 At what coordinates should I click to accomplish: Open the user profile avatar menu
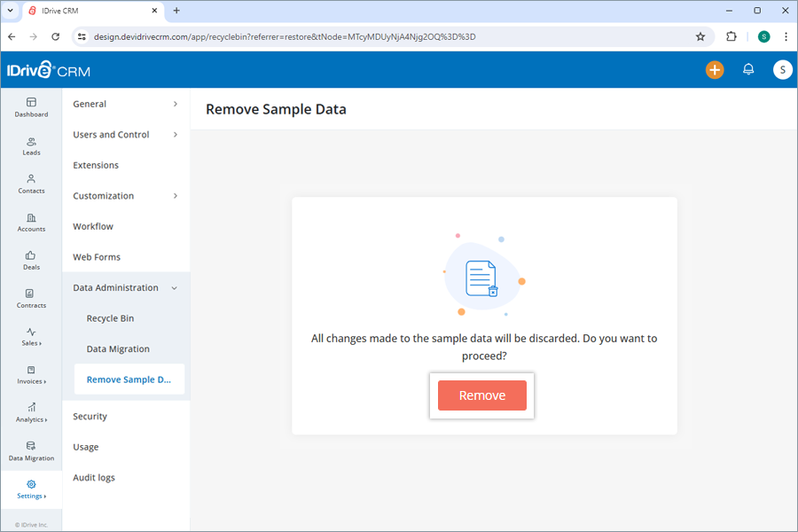tap(781, 68)
